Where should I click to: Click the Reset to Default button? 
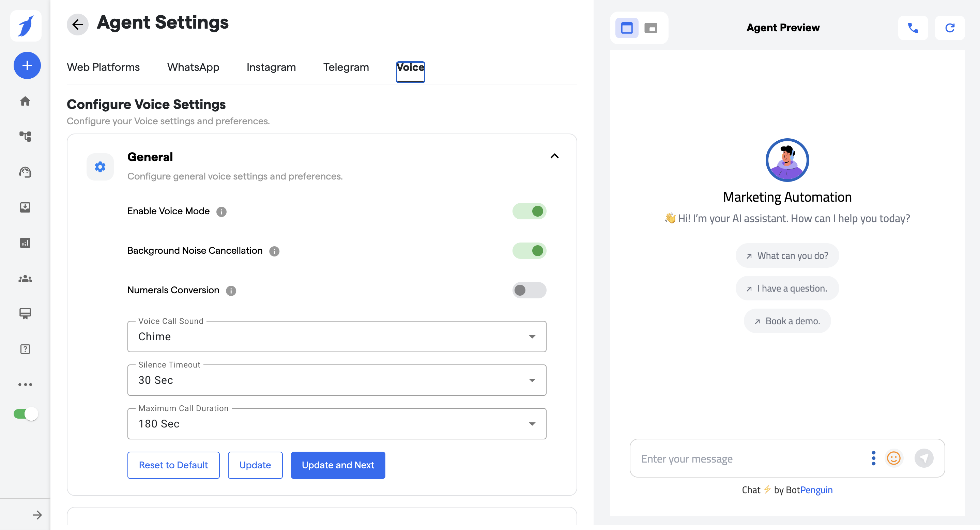pyautogui.click(x=173, y=465)
